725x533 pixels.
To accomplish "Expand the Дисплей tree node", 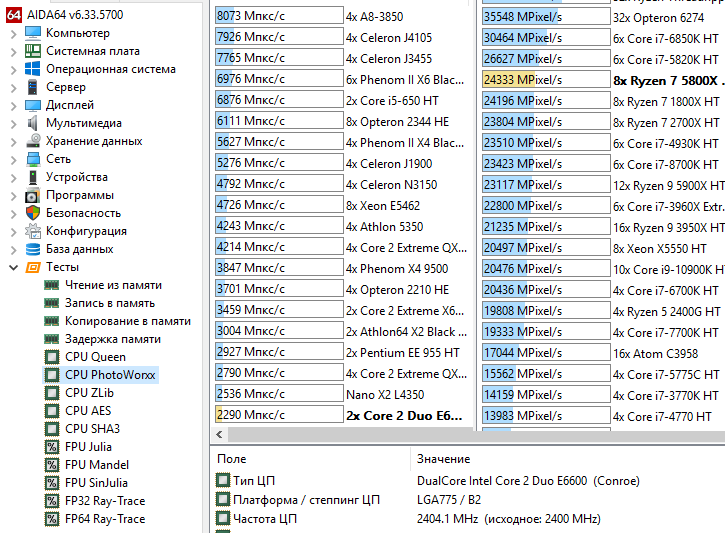I will (x=13, y=106).
